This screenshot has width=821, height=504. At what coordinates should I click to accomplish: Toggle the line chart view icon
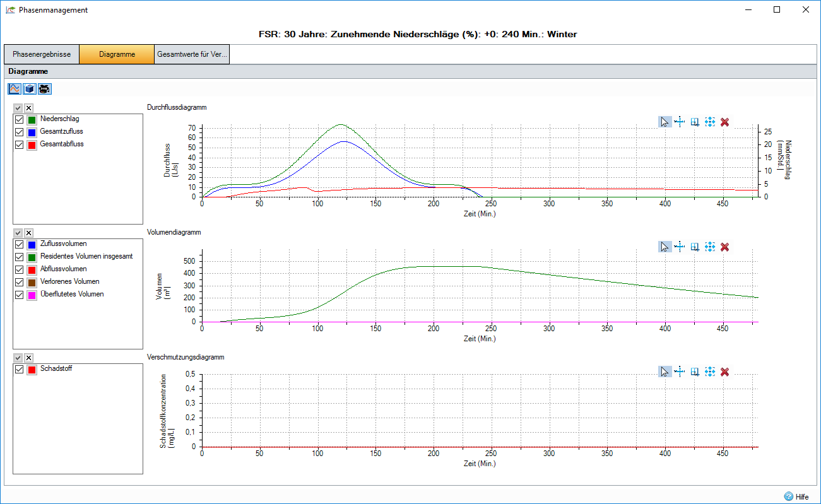point(15,89)
